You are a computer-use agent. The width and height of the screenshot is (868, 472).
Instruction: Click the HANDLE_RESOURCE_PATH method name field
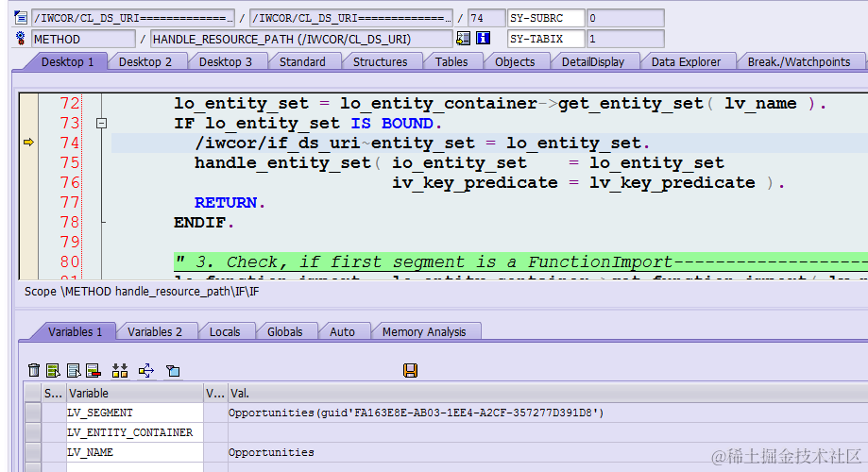pos(301,39)
